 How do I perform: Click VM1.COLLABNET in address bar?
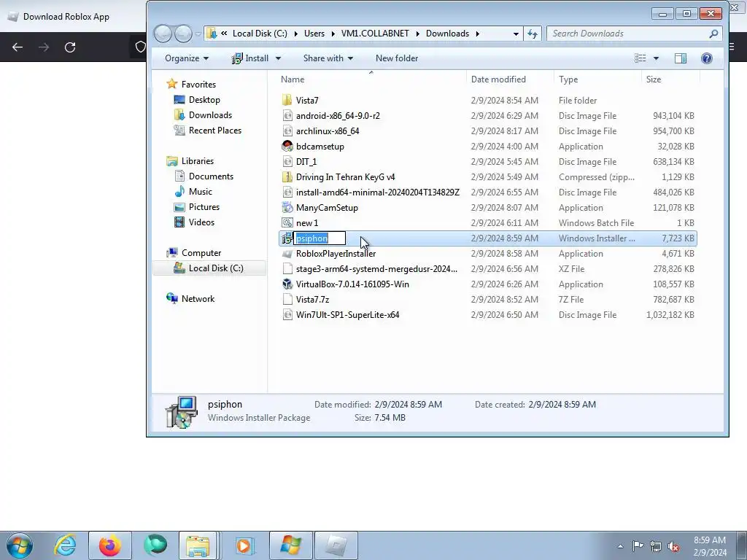click(375, 34)
